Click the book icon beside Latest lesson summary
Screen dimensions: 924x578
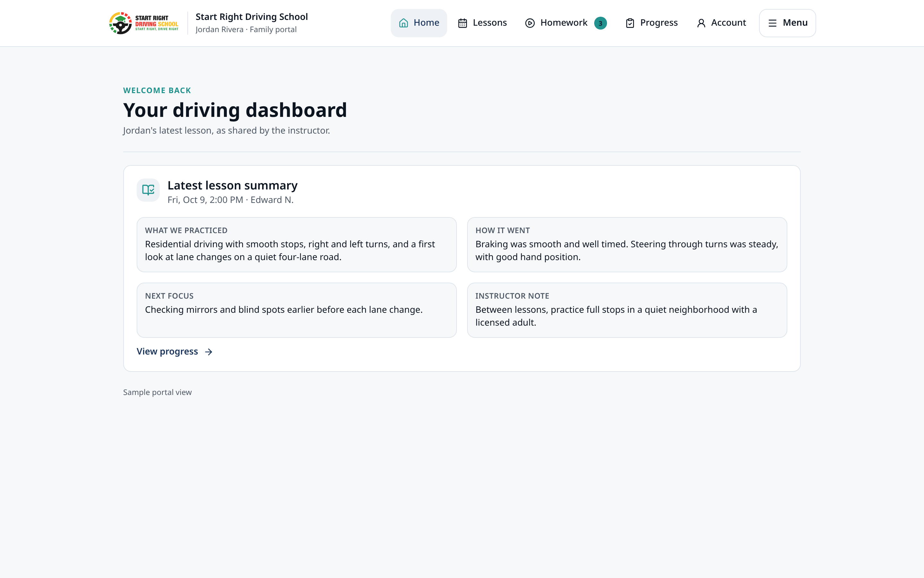click(x=148, y=190)
